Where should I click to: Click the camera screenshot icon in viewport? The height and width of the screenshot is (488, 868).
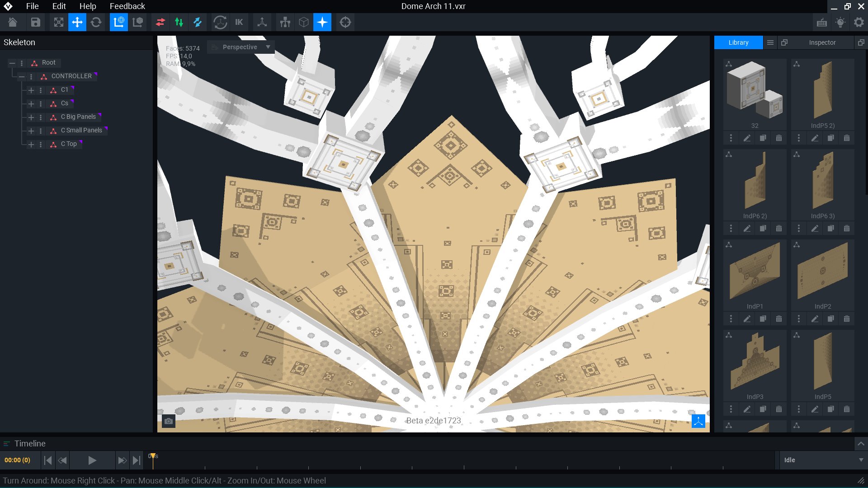point(169,421)
